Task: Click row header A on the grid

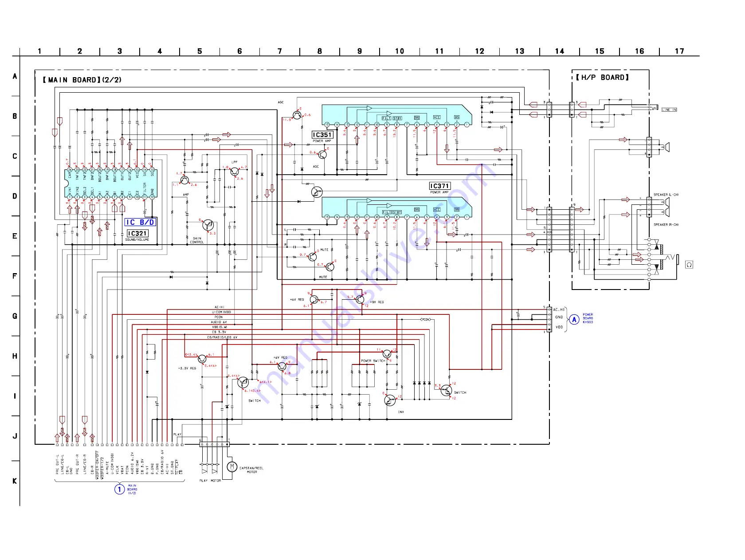Action: 15,76
